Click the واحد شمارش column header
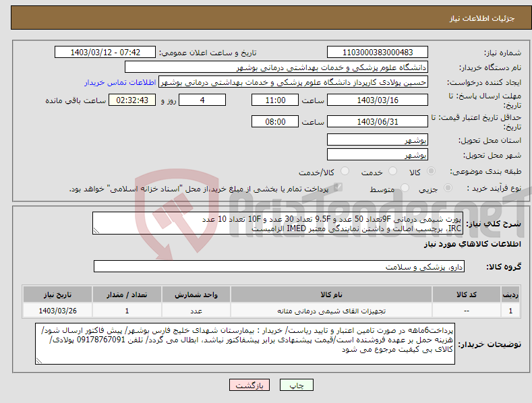This screenshot has width=532, height=403. [x=196, y=294]
